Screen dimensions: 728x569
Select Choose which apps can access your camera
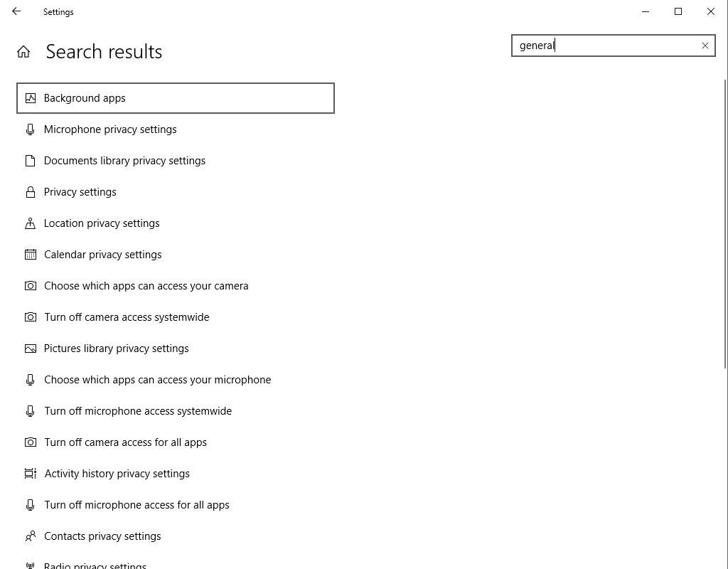146,286
